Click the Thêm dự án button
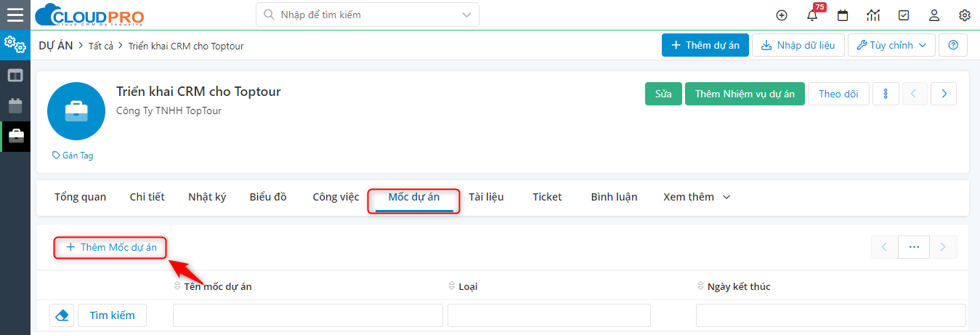Image resolution: width=980 pixels, height=335 pixels. pos(704,45)
